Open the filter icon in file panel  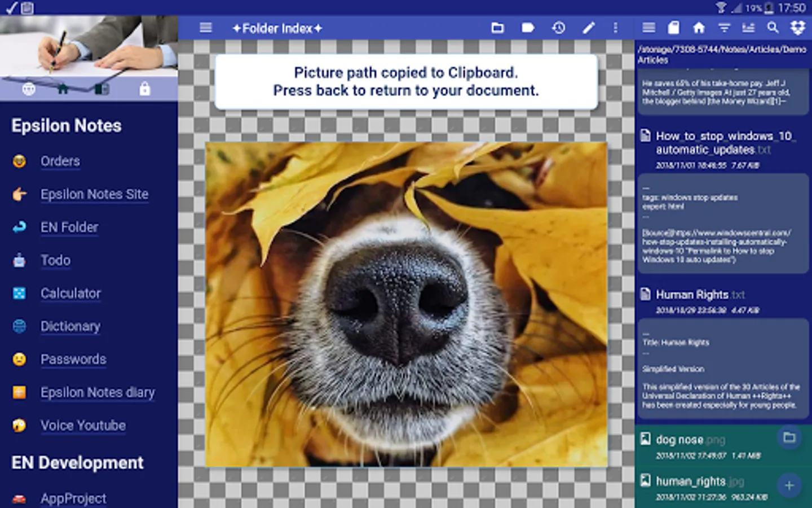pos(724,28)
